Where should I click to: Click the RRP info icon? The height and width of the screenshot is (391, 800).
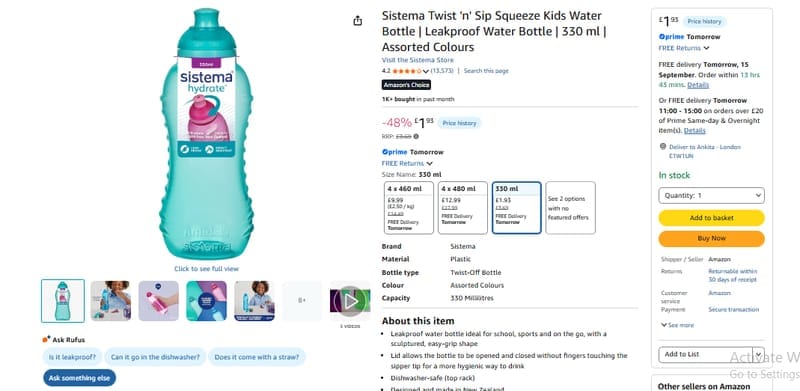416,136
